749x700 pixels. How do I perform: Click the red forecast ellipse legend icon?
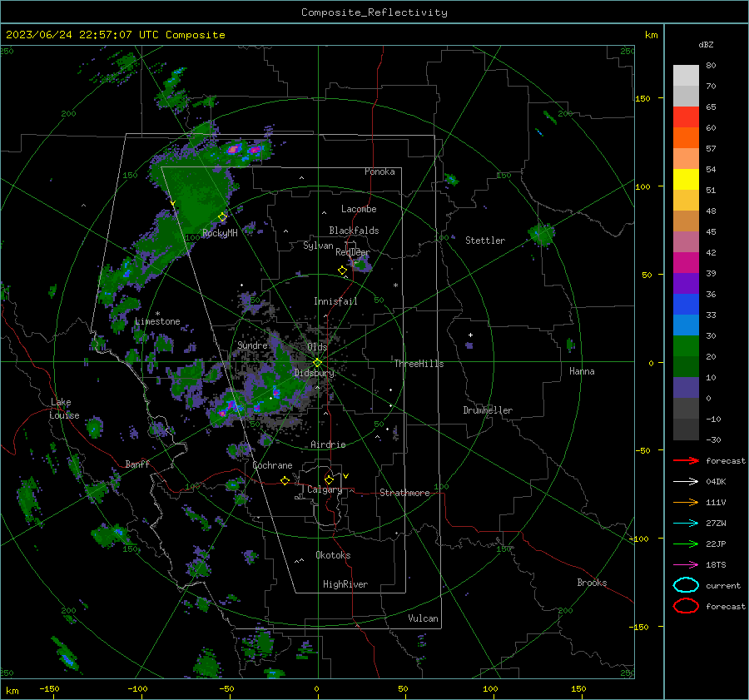686,606
